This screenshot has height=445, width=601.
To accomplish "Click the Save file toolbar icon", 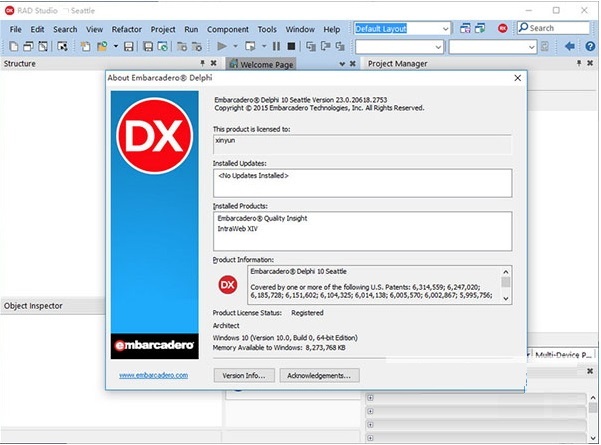I will click(129, 47).
